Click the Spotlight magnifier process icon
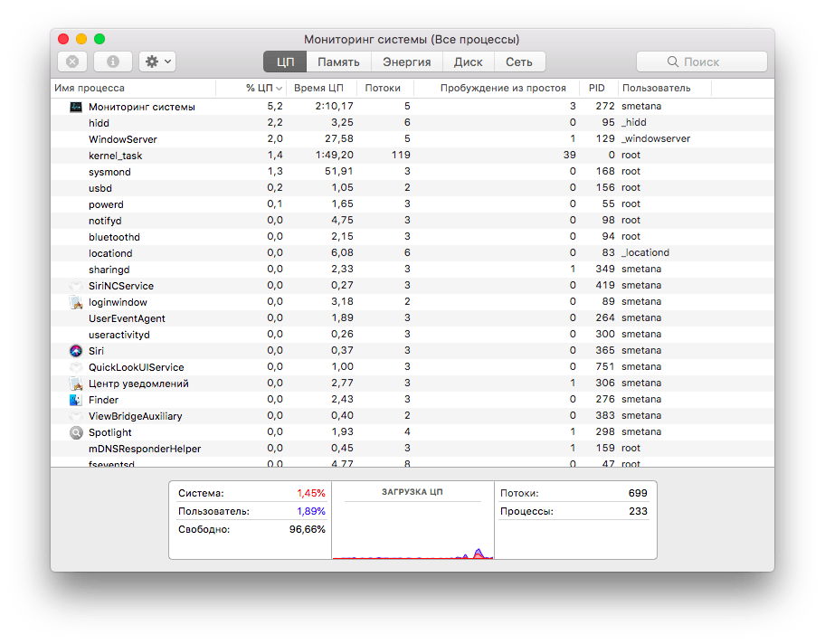Viewport: 825px width, 644px height. [x=76, y=432]
